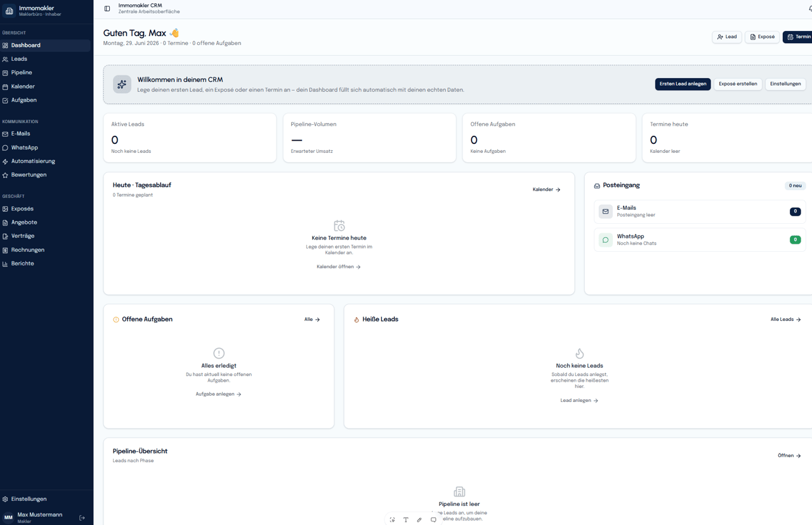Click the Automatisierung lightning icon

pos(5,162)
